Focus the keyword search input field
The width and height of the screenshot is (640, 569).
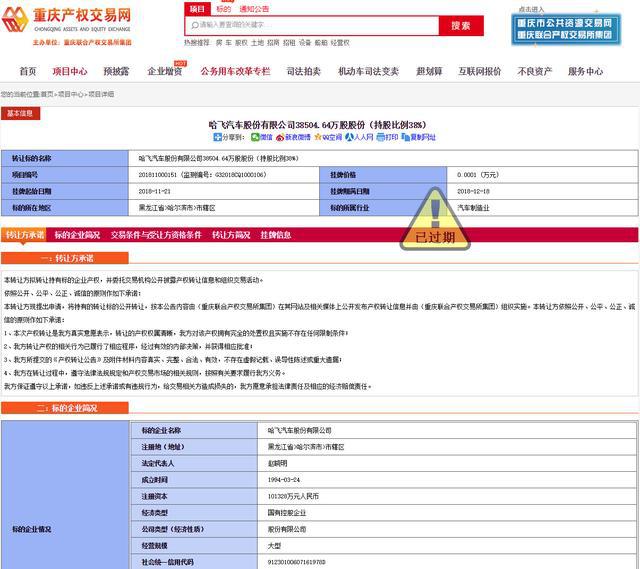pos(312,25)
